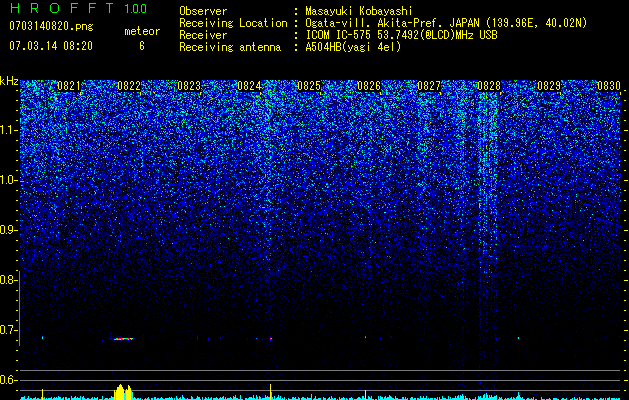Click the Receiving antenna field label
The width and height of the screenshot is (629, 400).
pyautogui.click(x=230, y=47)
